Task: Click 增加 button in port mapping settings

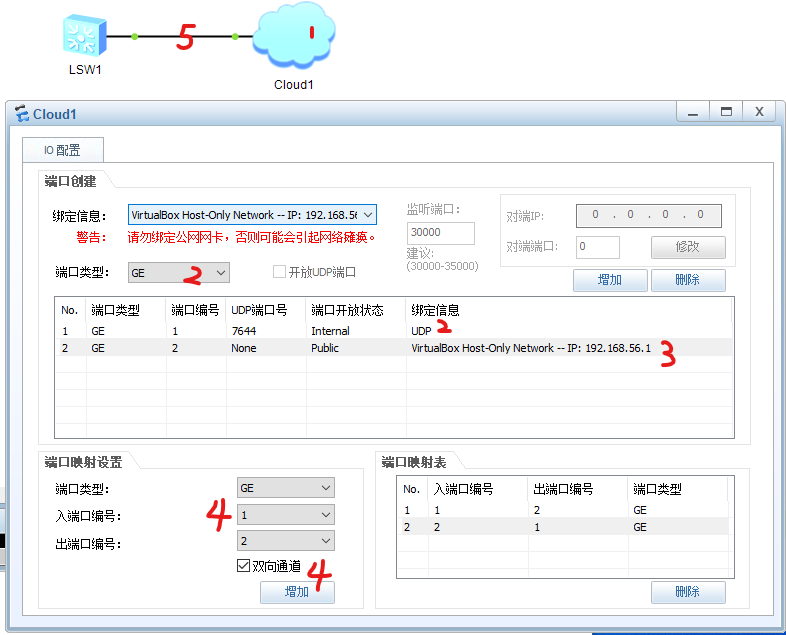Action: [x=297, y=592]
